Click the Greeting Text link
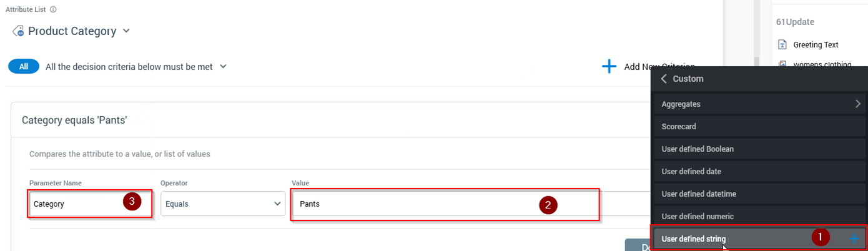Viewport: 868px width, 251px height. pos(816,45)
